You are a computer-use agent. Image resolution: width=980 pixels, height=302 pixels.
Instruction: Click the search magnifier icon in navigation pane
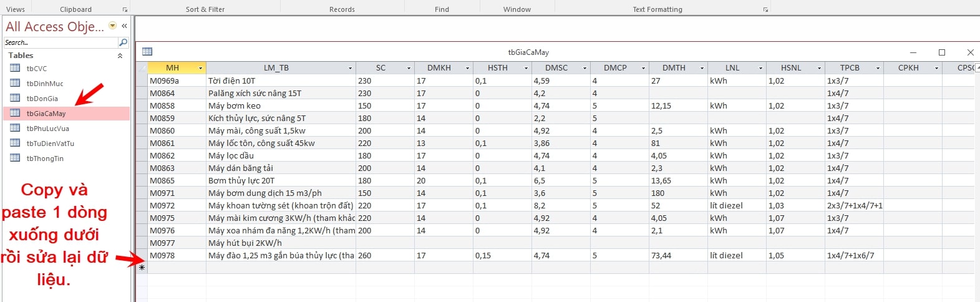123,42
